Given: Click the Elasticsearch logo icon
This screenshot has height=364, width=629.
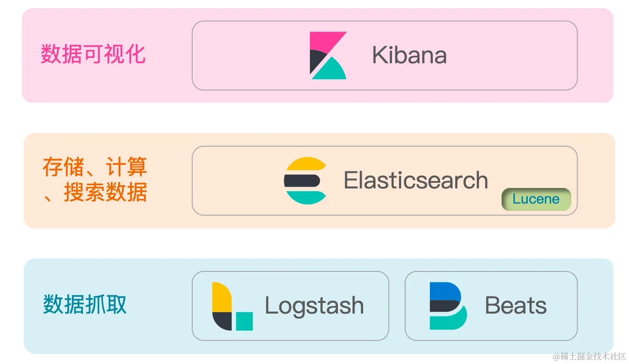Looking at the screenshot, I should (305, 181).
